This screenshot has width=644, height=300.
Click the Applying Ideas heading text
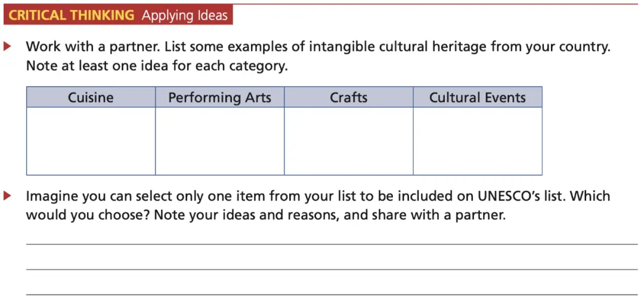(x=184, y=16)
